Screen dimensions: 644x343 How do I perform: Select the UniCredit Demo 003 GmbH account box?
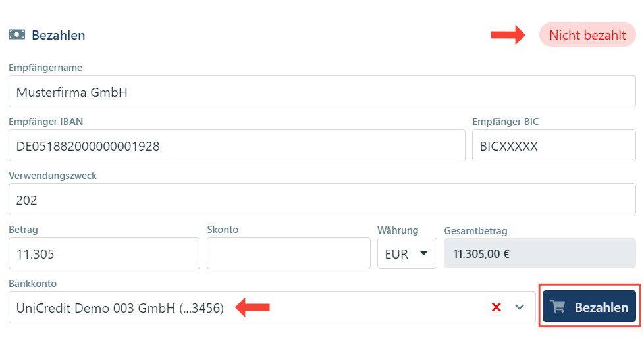click(x=244, y=307)
